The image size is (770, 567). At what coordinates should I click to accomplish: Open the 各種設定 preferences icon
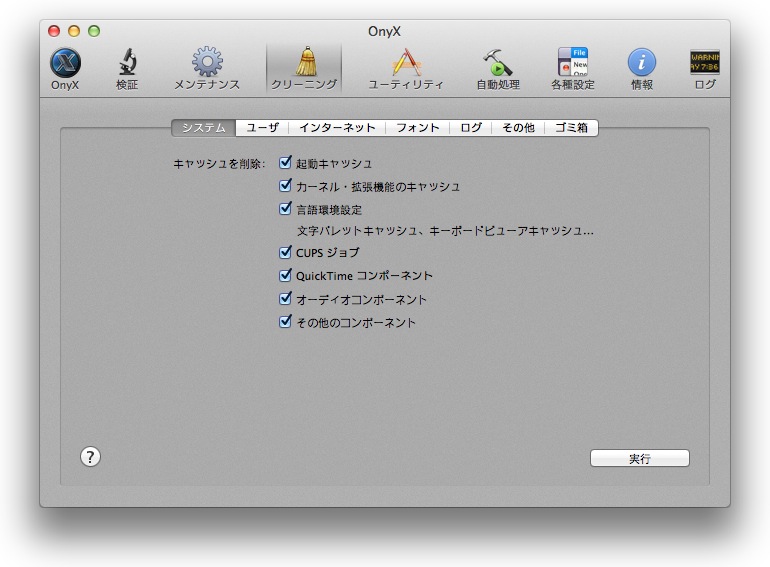(x=572, y=64)
